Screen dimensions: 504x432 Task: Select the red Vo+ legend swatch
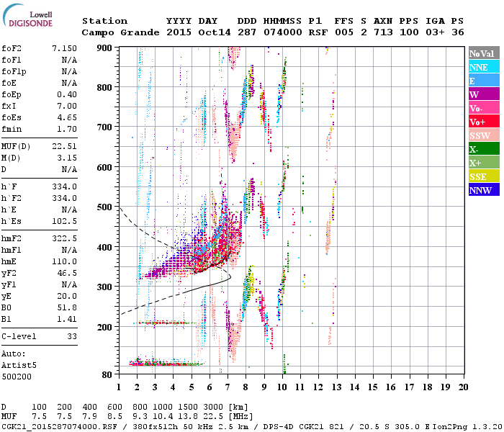(484, 122)
